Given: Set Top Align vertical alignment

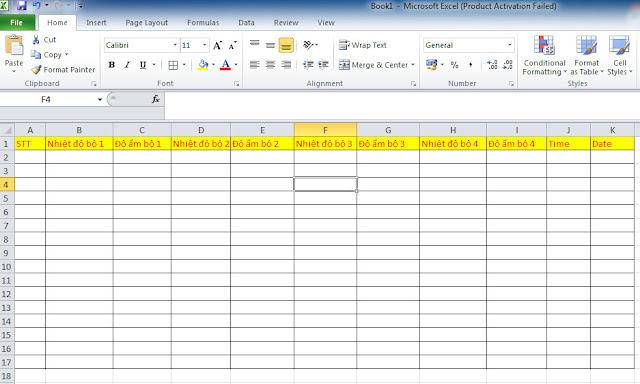Looking at the screenshot, I should click(255, 44).
